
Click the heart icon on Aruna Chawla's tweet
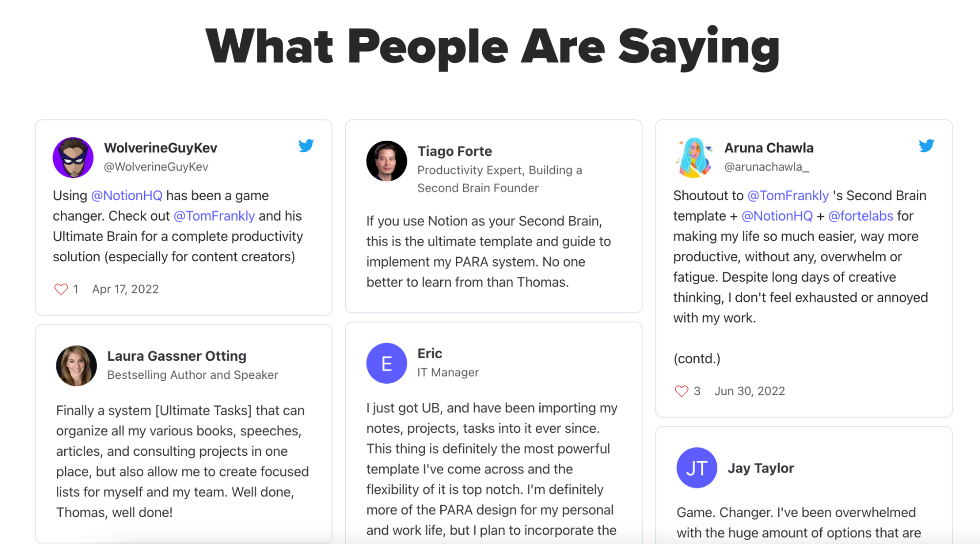[x=681, y=391]
